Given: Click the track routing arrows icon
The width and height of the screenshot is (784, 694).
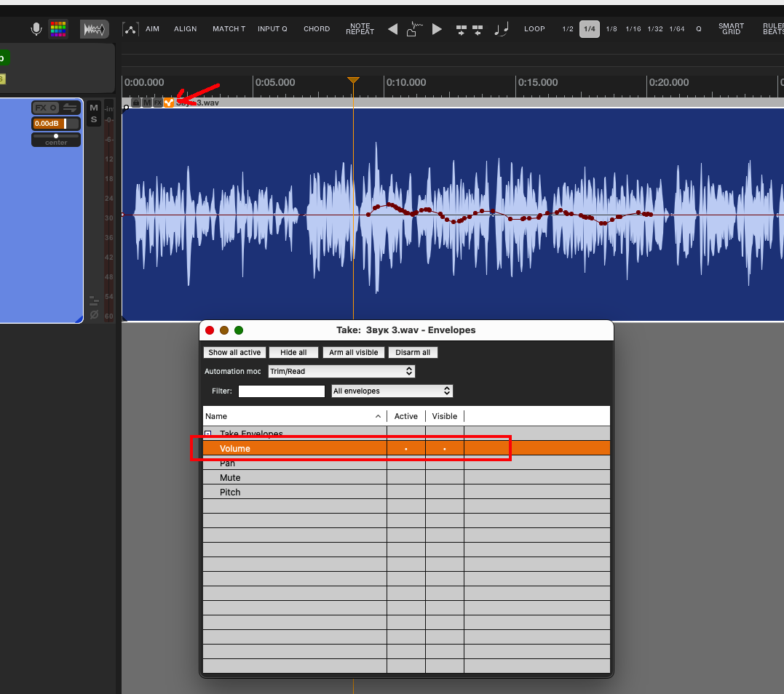Looking at the screenshot, I should (x=70, y=108).
